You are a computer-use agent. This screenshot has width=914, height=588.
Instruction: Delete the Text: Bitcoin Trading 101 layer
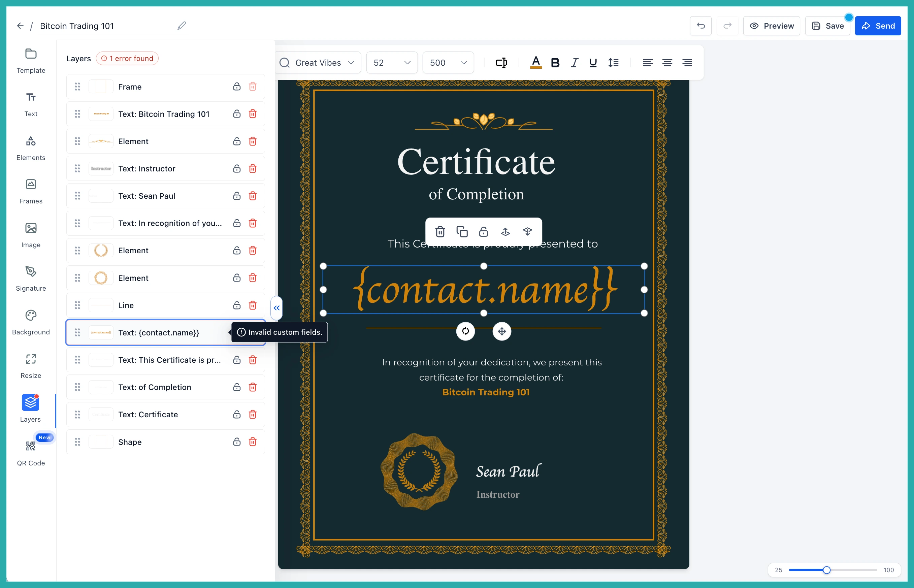[x=252, y=114]
